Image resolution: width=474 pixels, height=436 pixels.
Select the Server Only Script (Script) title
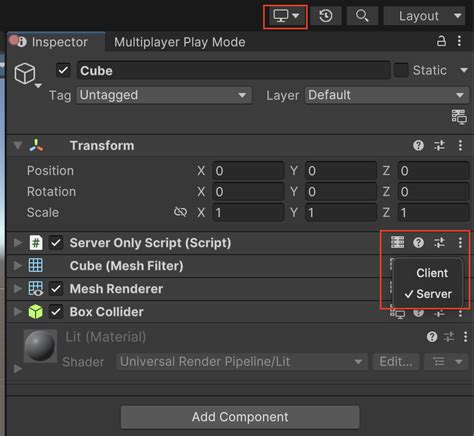[x=150, y=243]
